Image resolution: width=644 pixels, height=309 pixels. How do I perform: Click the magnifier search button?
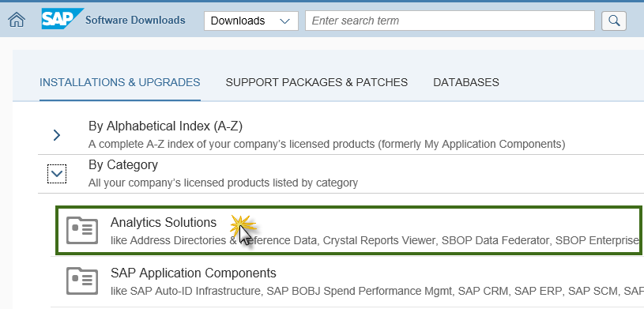pyautogui.click(x=614, y=21)
